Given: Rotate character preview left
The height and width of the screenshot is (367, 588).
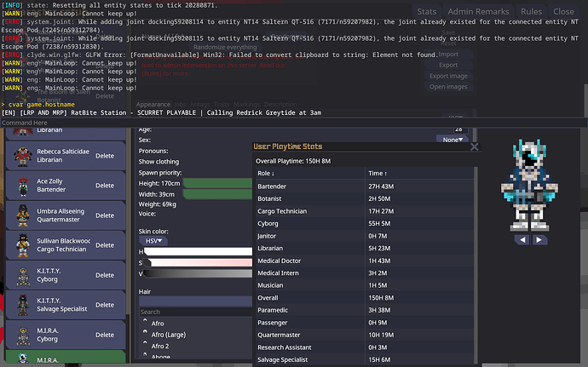Looking at the screenshot, I should [523, 241].
